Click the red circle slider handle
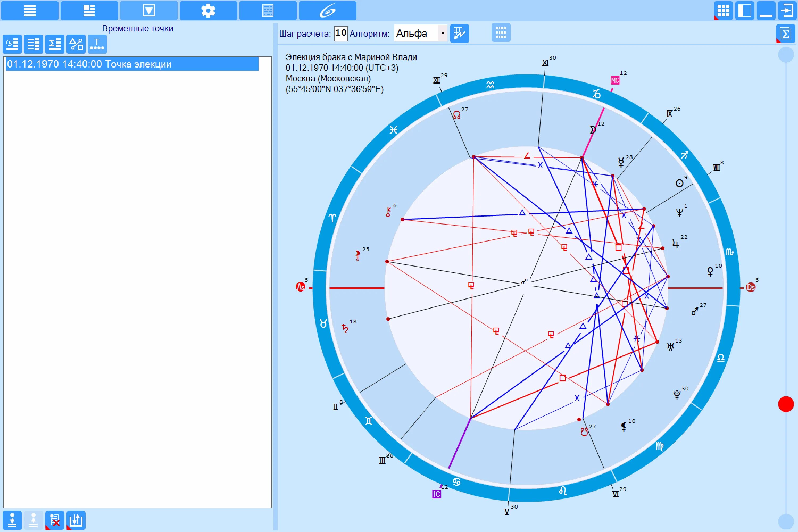The width and height of the screenshot is (798, 532). pos(785,404)
